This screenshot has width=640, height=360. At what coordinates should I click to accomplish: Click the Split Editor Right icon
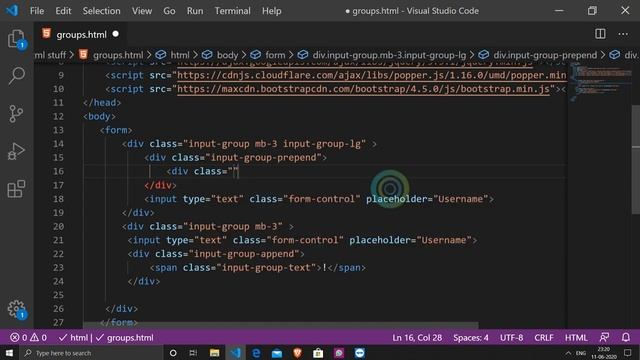600,34
